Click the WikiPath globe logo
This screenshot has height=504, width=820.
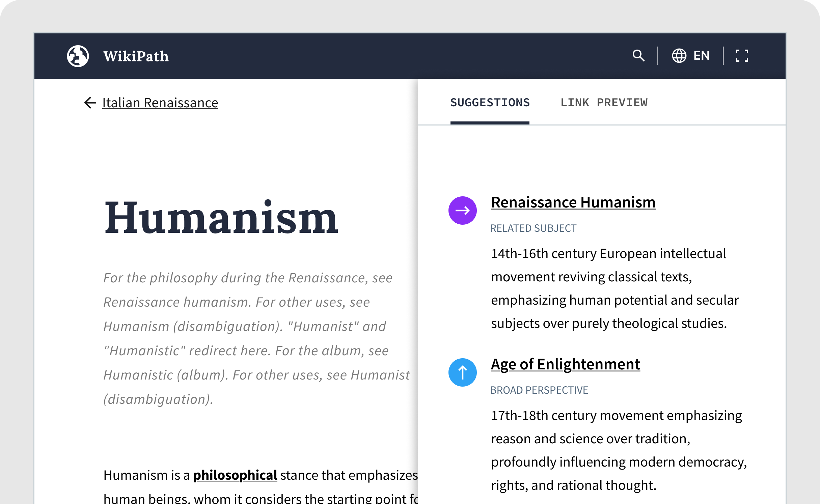coord(78,56)
